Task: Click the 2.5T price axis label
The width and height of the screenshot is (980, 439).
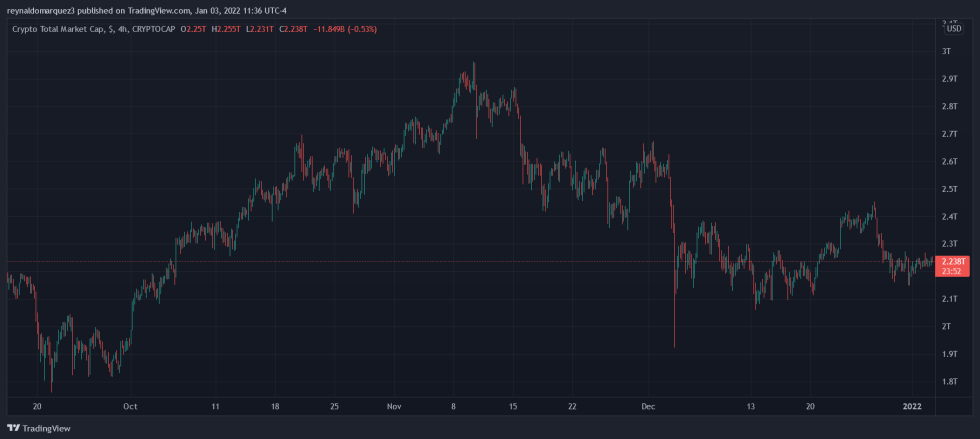Action: pyautogui.click(x=950, y=189)
